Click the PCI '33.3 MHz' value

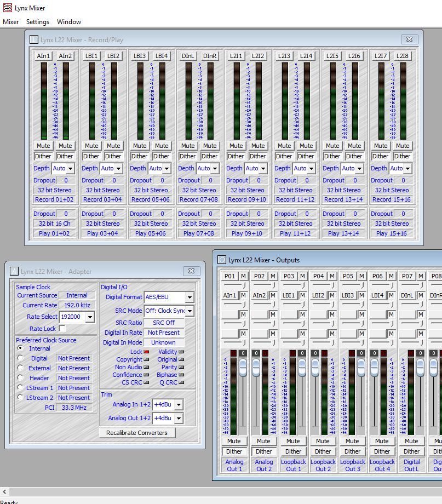point(74,408)
